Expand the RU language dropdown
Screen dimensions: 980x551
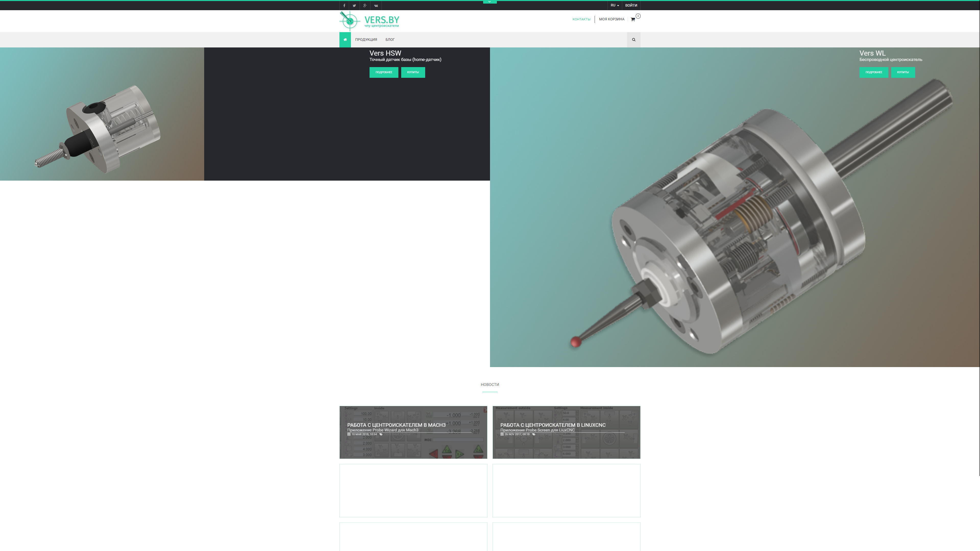614,5
